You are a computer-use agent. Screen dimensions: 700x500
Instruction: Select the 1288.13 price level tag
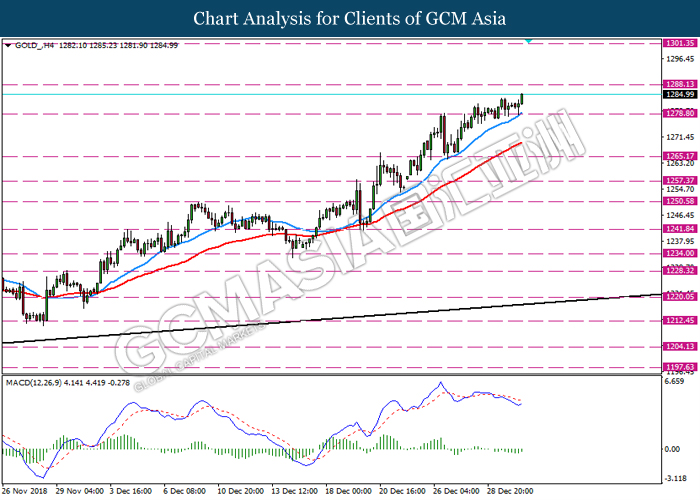pos(680,84)
